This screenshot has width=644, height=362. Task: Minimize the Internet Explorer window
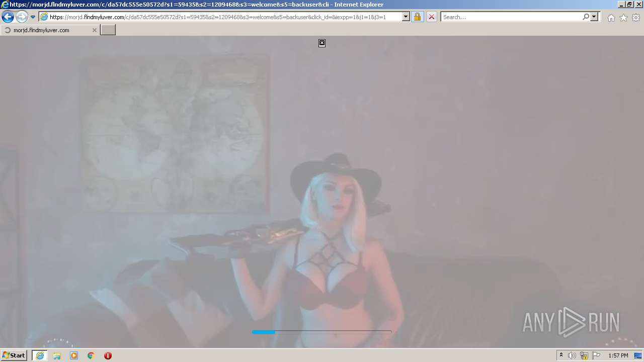coord(621,5)
